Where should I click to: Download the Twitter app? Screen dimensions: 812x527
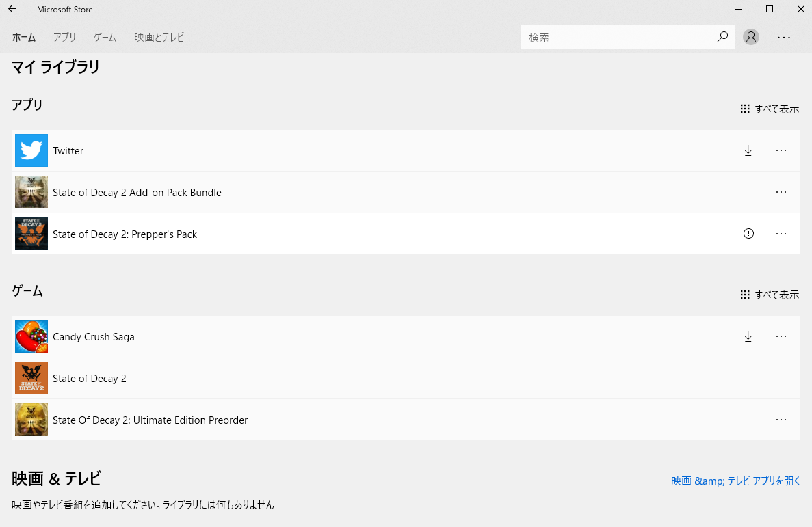748,150
